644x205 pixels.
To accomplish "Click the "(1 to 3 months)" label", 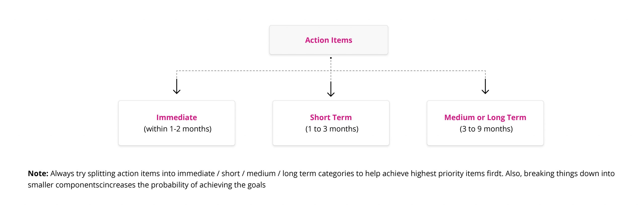I will 332,129.
